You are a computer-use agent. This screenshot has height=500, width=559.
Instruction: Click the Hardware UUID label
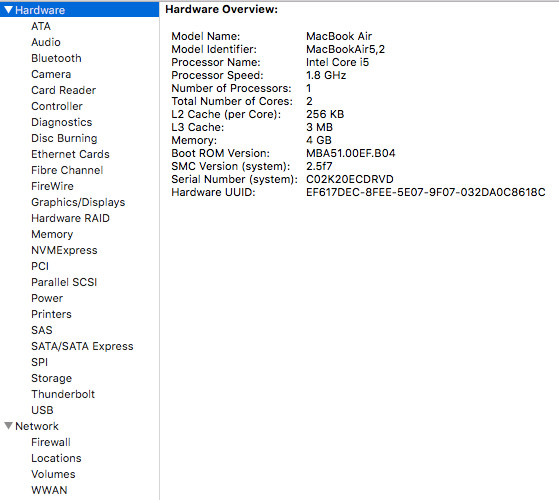point(213,192)
